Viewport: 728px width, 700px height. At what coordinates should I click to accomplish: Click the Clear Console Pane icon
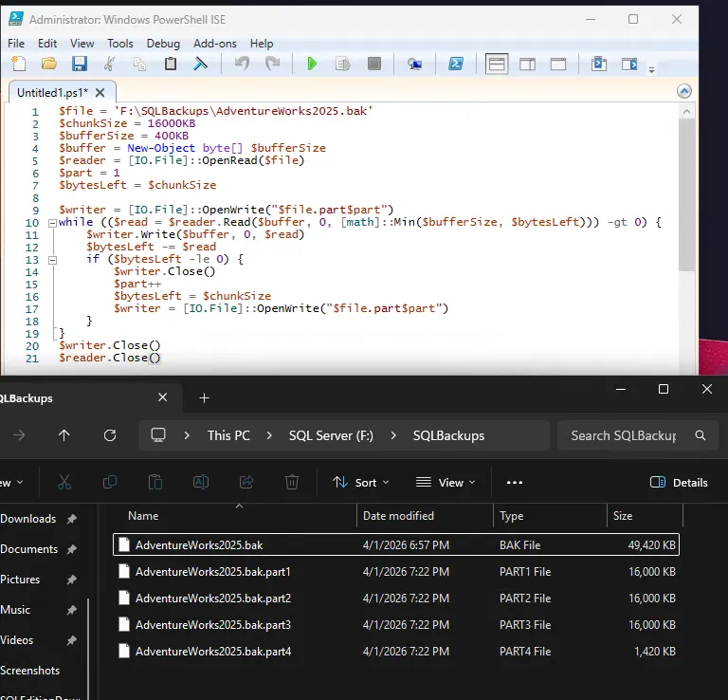click(x=200, y=64)
